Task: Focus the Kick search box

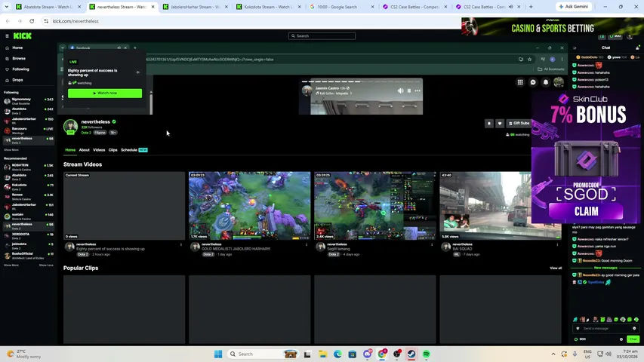Action: pos(322,36)
